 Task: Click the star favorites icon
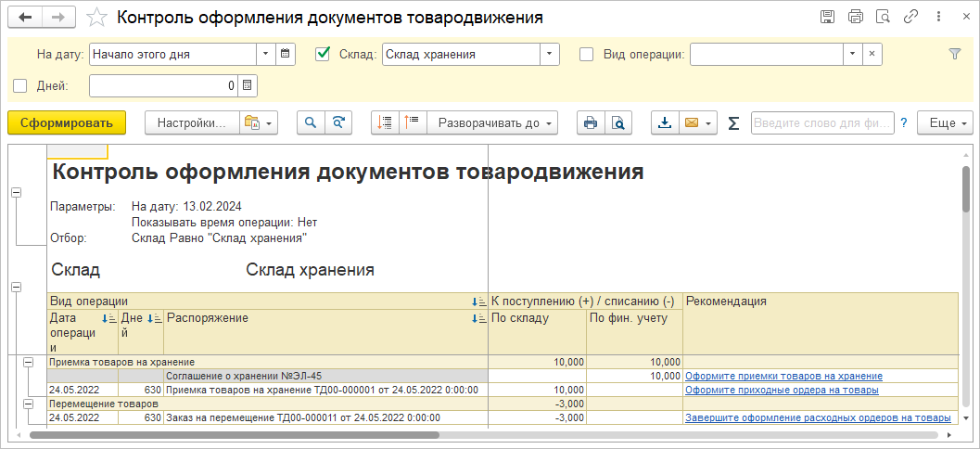pos(95,18)
